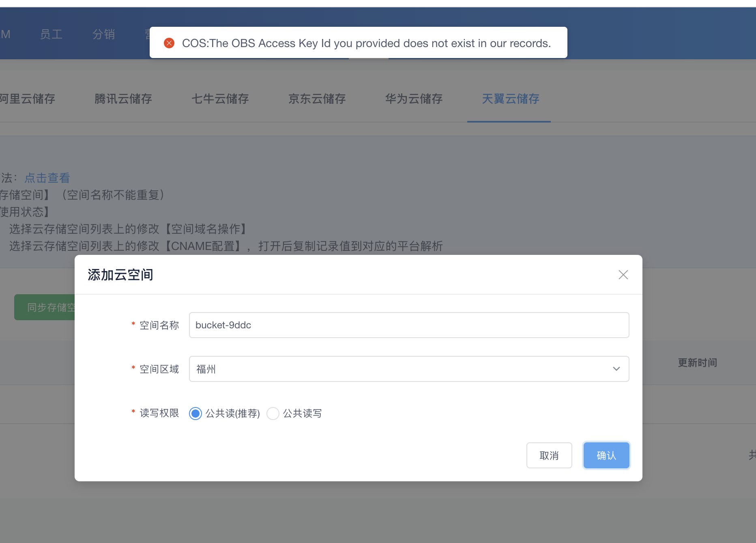This screenshot has width=756, height=543.
Task: Confirm with the 确认 button
Action: pos(606,455)
